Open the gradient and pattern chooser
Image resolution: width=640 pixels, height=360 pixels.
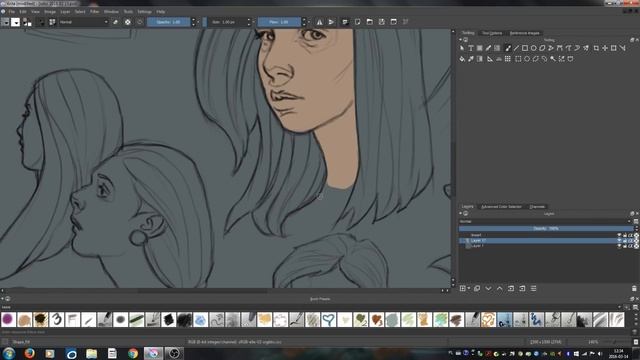coord(4,22)
